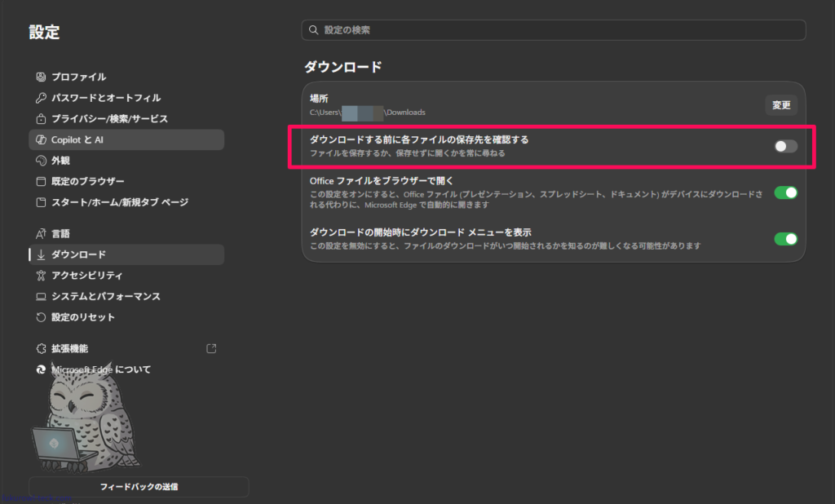Click the Copilot icon in the sidebar

click(x=41, y=139)
